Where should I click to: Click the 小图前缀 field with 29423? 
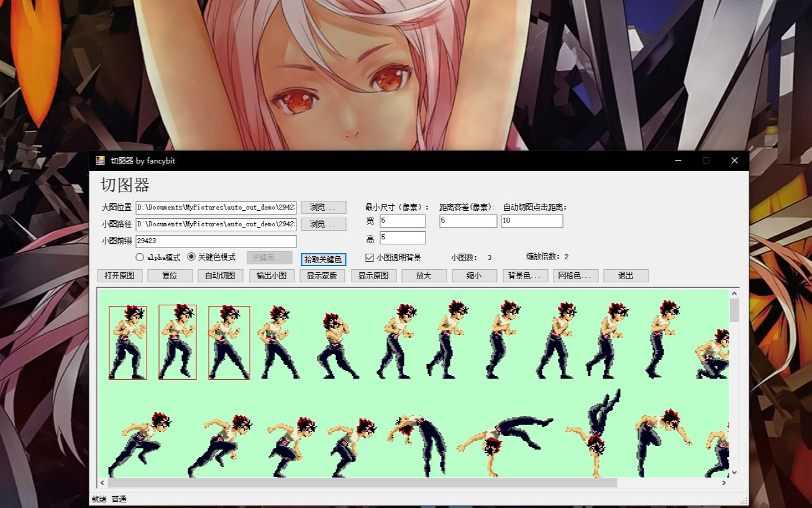(216, 241)
